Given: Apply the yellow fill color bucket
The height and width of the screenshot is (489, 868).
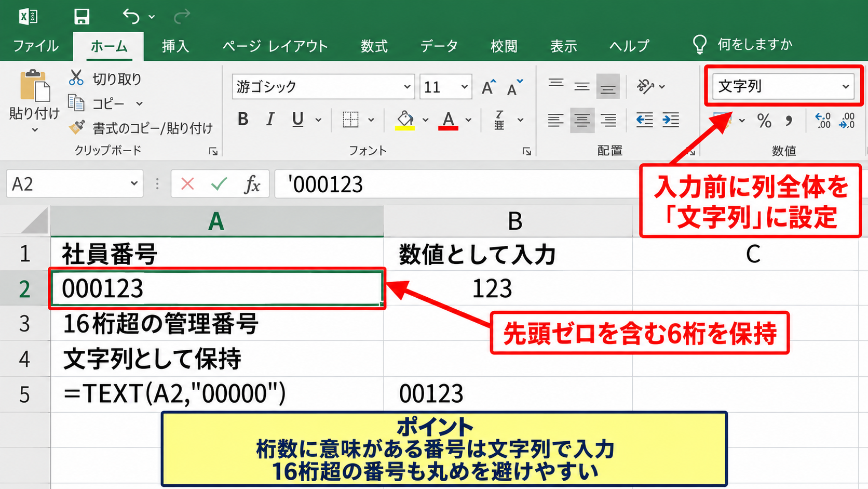Looking at the screenshot, I should tap(405, 121).
